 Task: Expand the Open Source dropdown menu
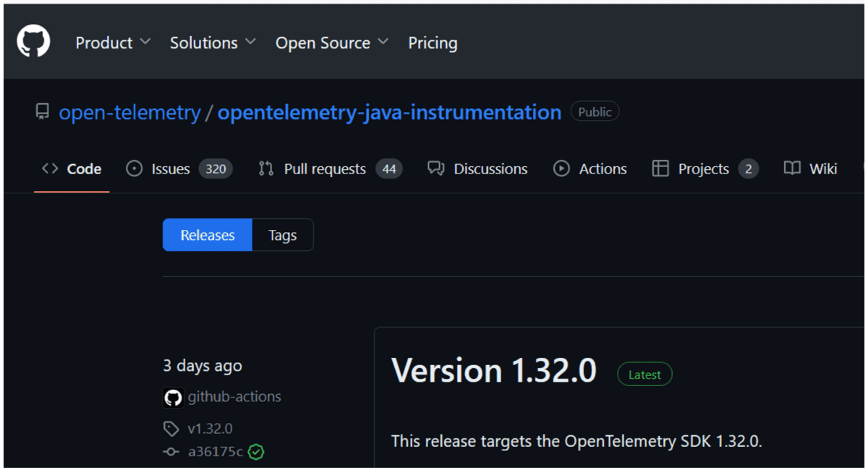pyautogui.click(x=331, y=43)
